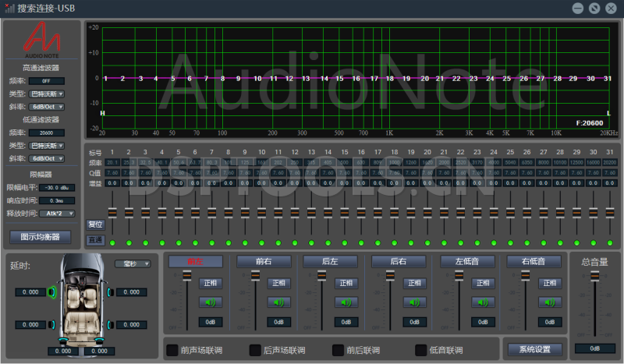Select rear-right speaker icon on car diagram
The height and width of the screenshot is (364, 624).
pos(110,324)
